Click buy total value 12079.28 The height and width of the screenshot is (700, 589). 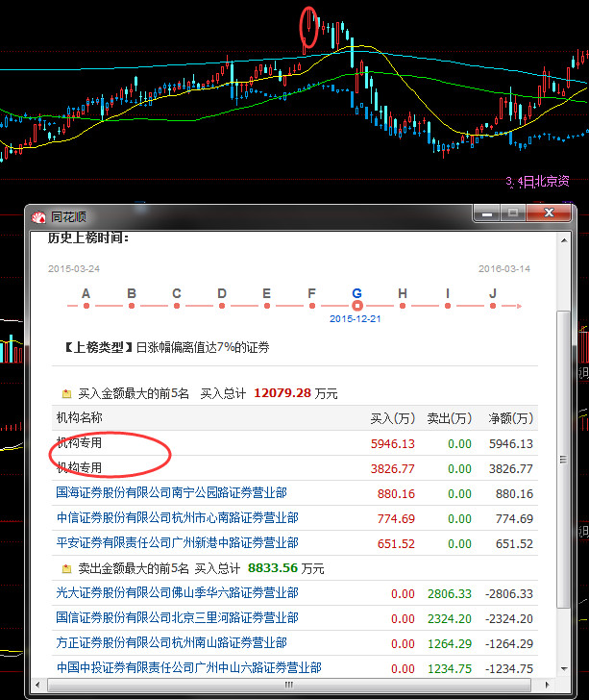tap(282, 393)
